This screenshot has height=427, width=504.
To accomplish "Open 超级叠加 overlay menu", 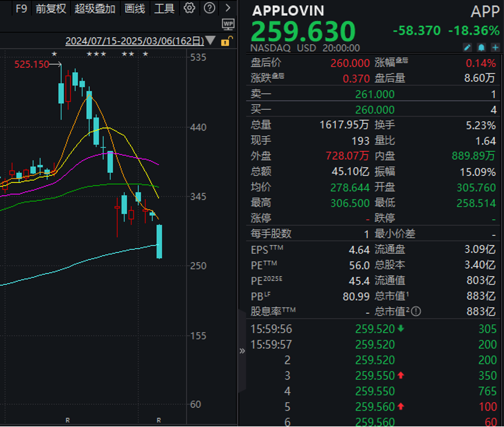I will (x=95, y=8).
